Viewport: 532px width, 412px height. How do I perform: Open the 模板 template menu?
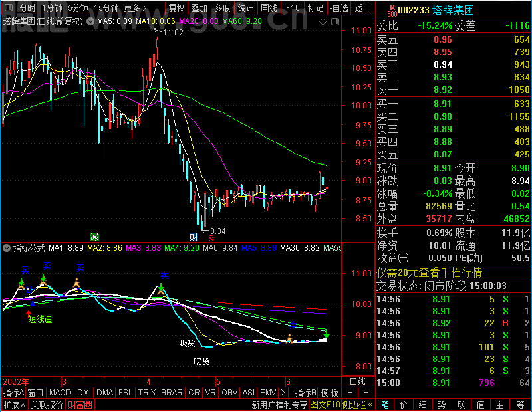click(329, 393)
